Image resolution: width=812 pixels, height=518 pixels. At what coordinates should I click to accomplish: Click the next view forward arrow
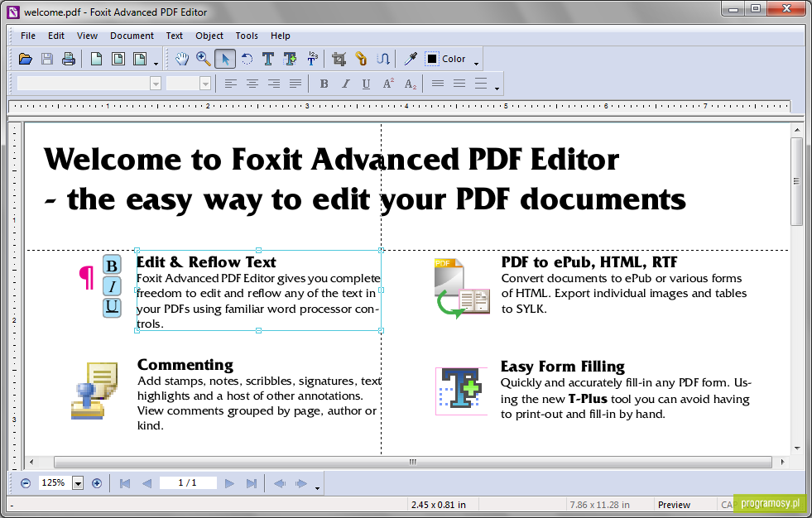click(x=300, y=483)
